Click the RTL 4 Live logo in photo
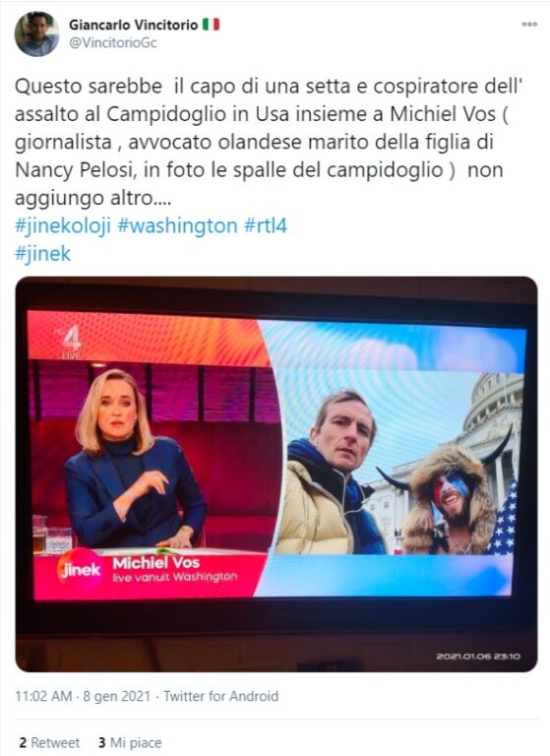Screen dimensions: 550x756 point(71,343)
